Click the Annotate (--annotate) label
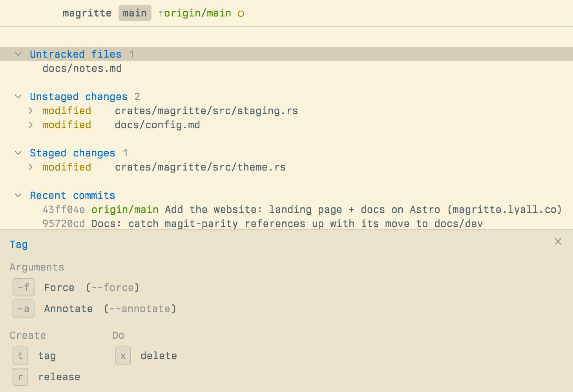Image resolution: width=573 pixels, height=392 pixels. tap(110, 309)
